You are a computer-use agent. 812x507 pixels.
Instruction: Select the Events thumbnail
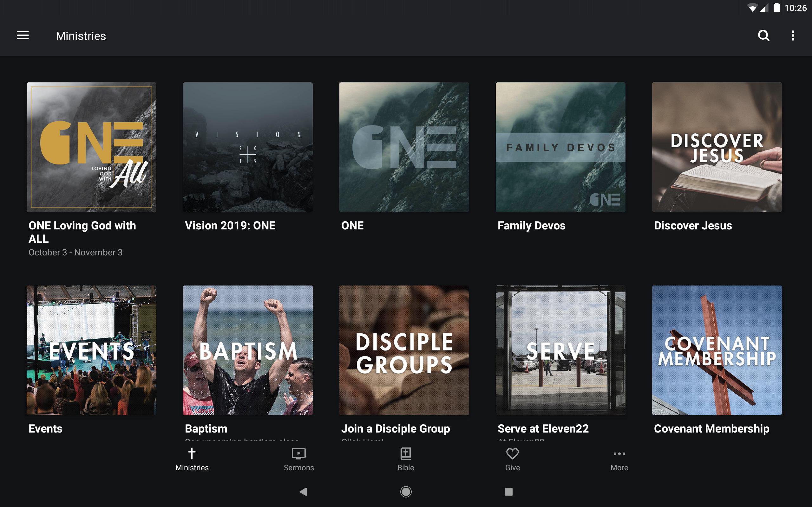(x=91, y=350)
